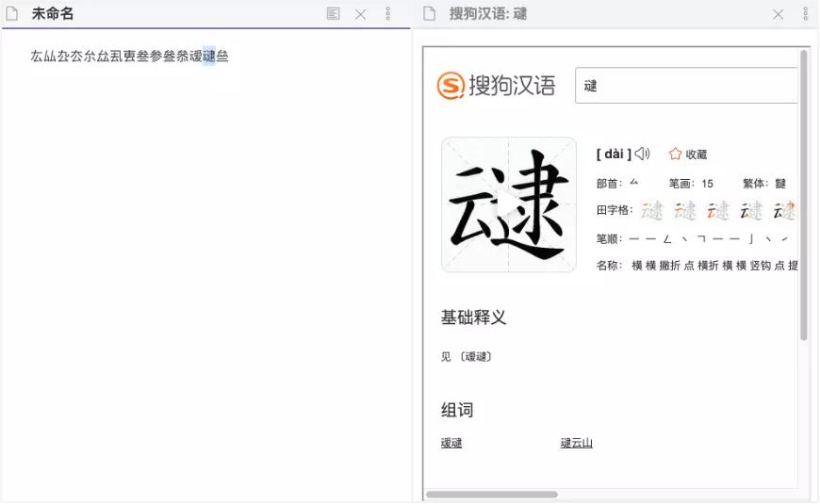This screenshot has width=820, height=504.
Task: Click the 收藏 star icon
Action: pyautogui.click(x=675, y=154)
